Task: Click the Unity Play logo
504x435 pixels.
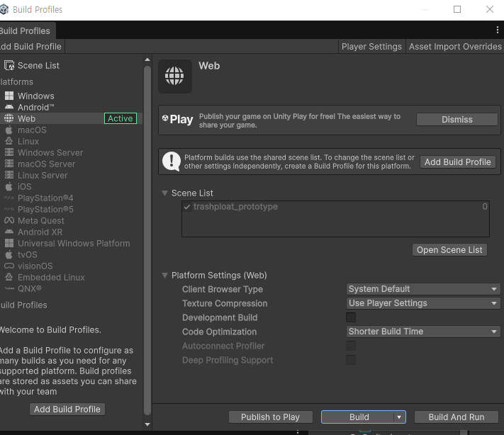Action: point(177,119)
